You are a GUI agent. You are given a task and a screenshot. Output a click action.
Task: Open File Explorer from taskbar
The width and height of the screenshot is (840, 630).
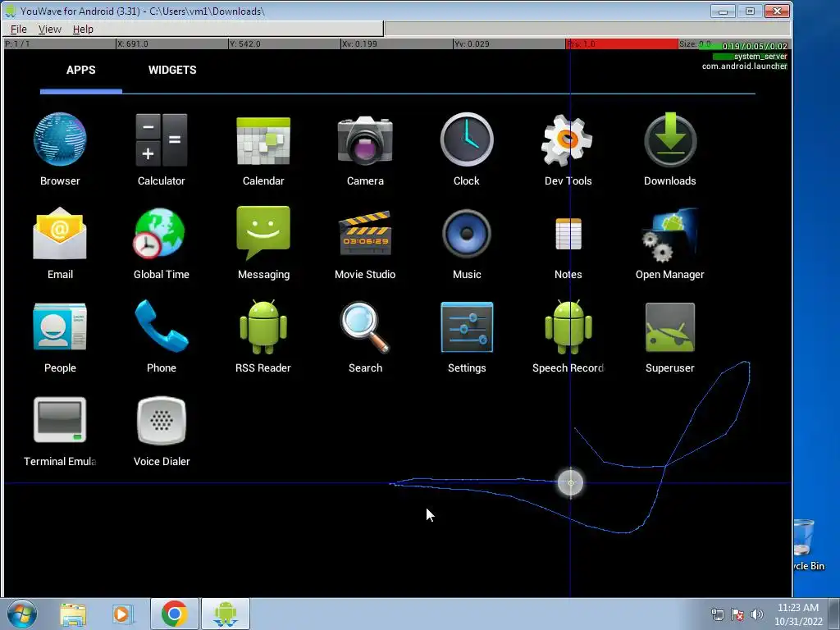tap(73, 614)
